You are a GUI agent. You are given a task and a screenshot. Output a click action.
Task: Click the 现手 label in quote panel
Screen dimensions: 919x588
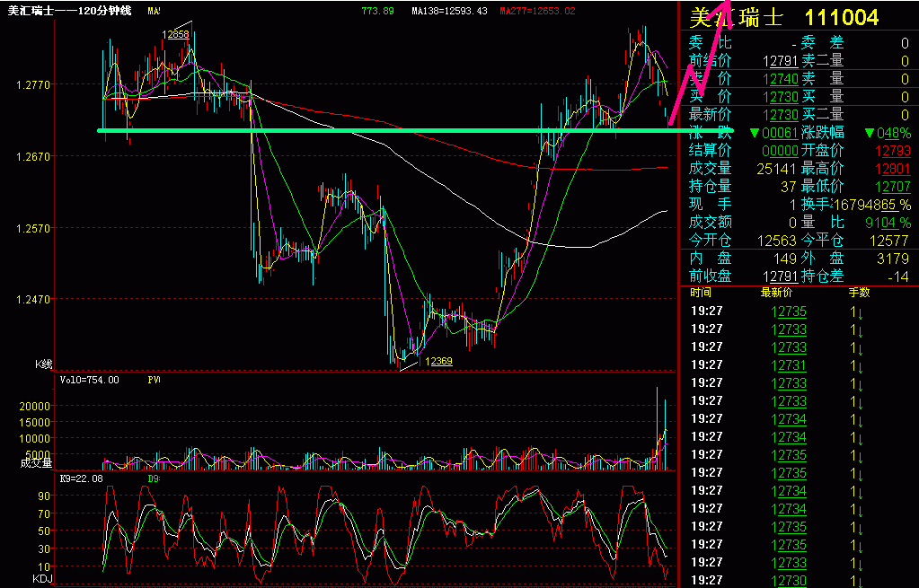coord(711,205)
